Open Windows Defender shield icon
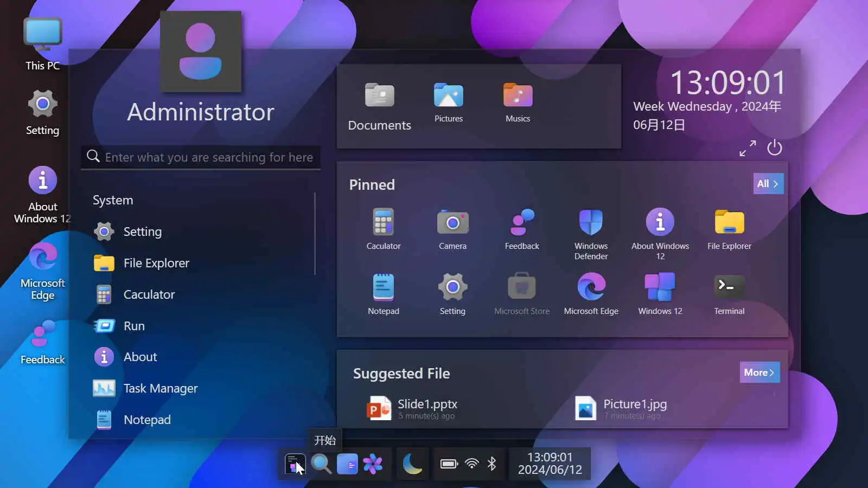 [591, 234]
